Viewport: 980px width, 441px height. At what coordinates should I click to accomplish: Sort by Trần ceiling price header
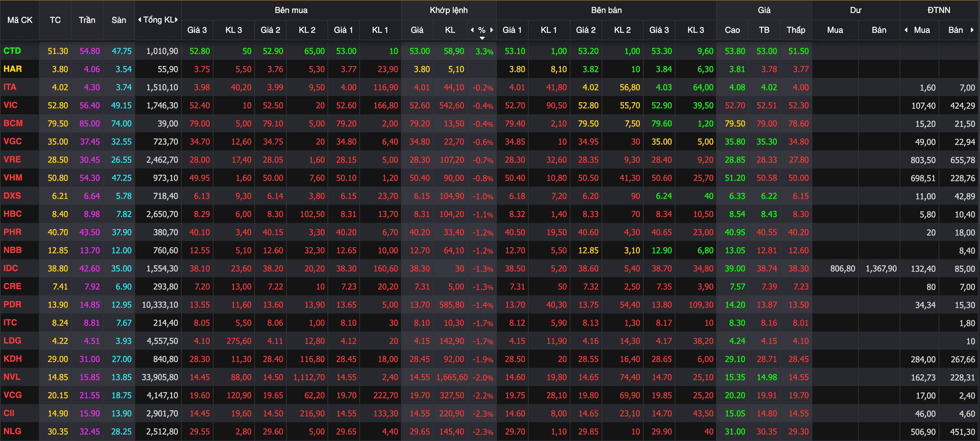(x=87, y=20)
